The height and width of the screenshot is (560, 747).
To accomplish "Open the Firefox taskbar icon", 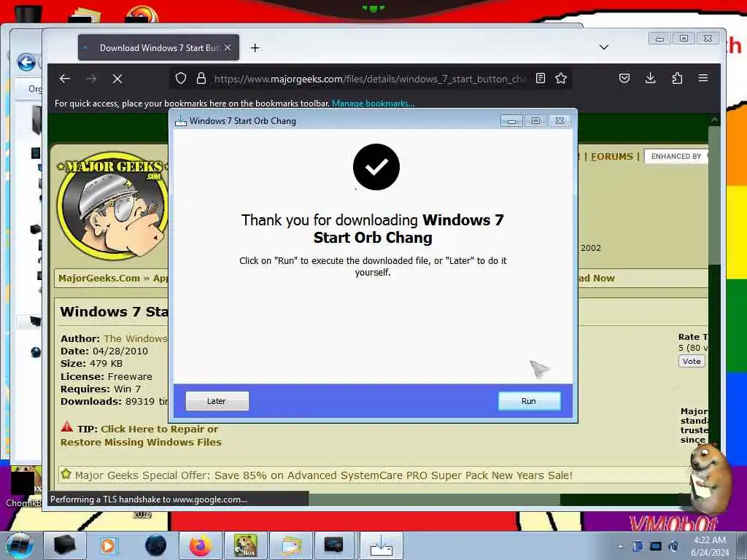I will [200, 545].
